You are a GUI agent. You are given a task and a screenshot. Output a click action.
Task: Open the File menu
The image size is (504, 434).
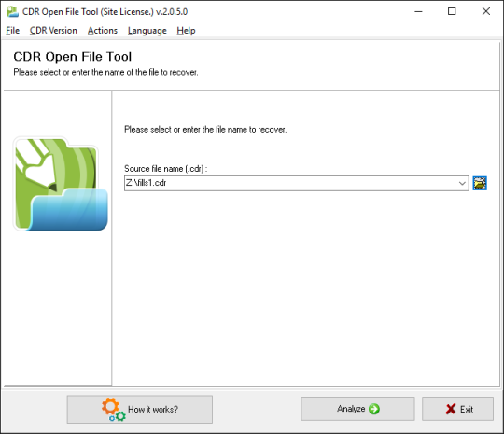coord(12,31)
